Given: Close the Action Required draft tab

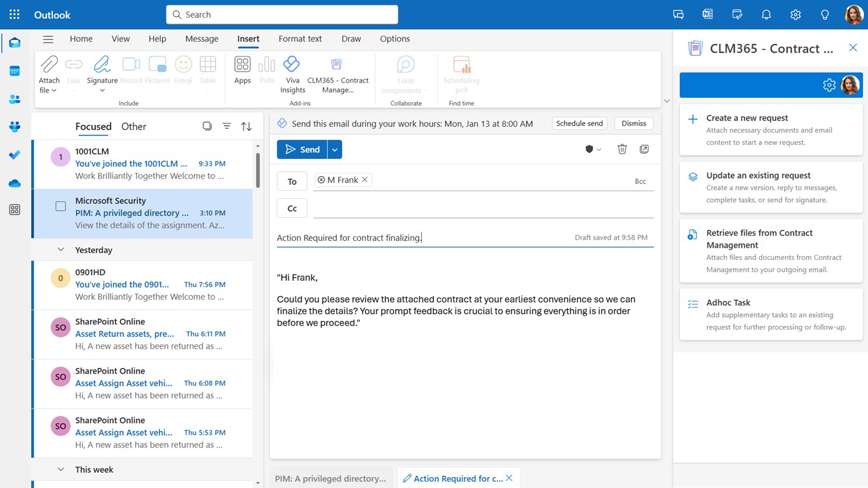Looking at the screenshot, I should pyautogui.click(x=509, y=478).
